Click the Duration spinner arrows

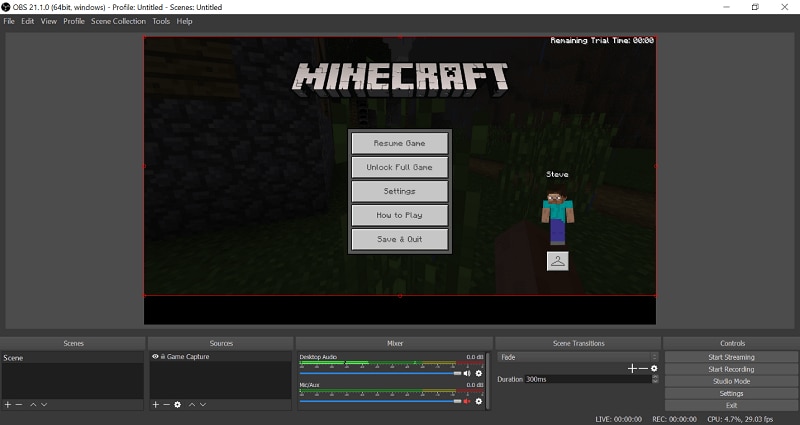point(655,379)
